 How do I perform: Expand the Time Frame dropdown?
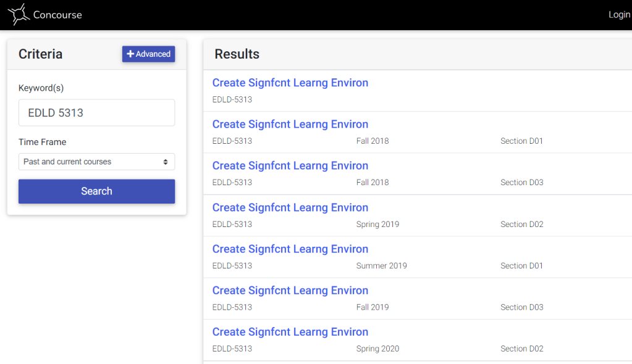tap(96, 162)
